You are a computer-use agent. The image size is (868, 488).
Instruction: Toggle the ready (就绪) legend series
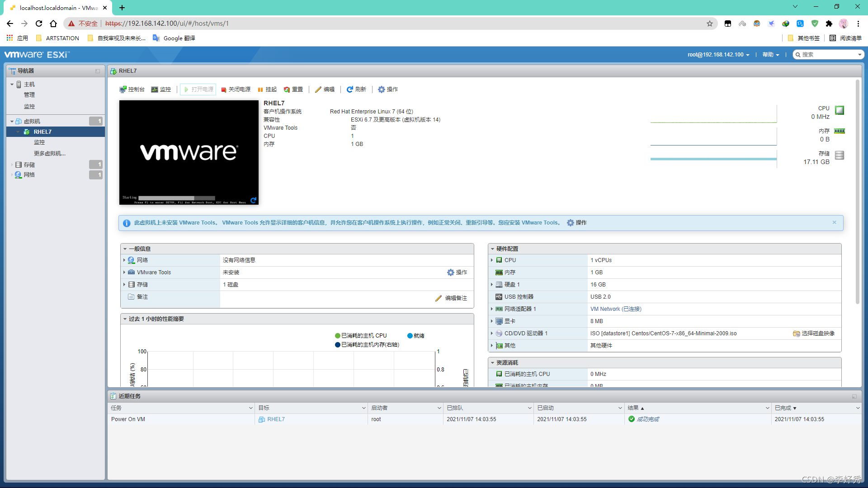point(410,336)
